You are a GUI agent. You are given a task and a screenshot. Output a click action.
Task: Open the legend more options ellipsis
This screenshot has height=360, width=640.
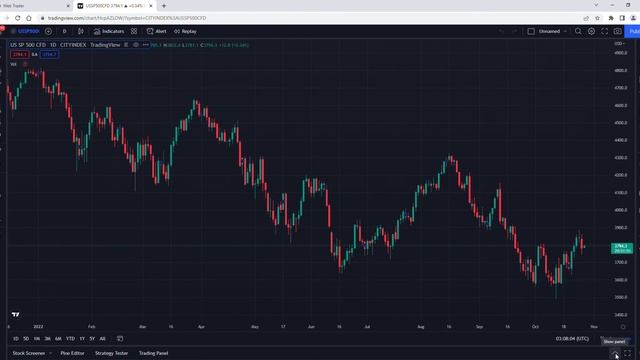[145, 45]
